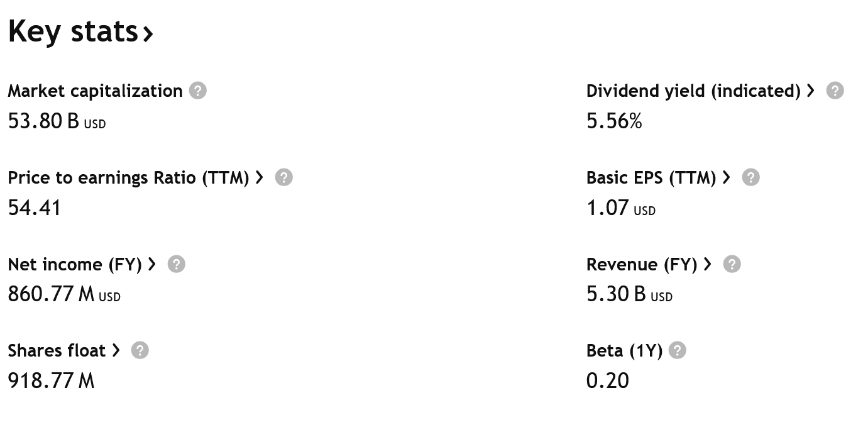The image size is (868, 427).
Task: Click the Basic EPS help icon
Action: [x=750, y=177]
